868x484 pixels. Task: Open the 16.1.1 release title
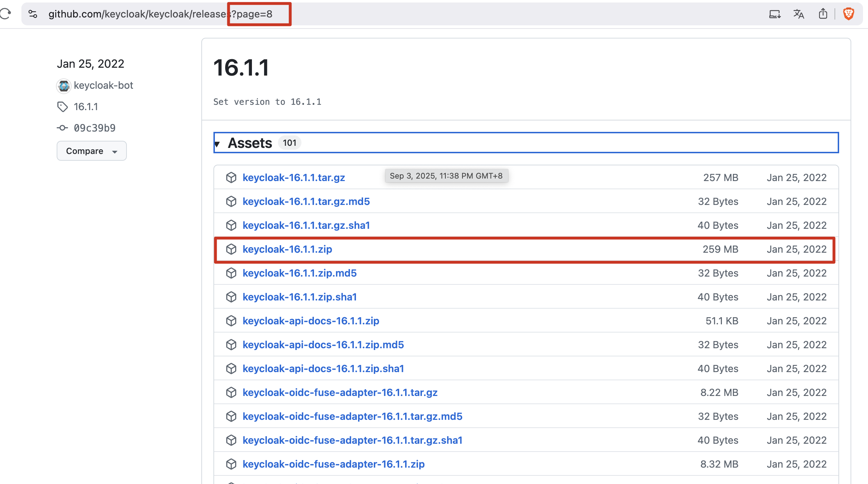[x=241, y=68]
